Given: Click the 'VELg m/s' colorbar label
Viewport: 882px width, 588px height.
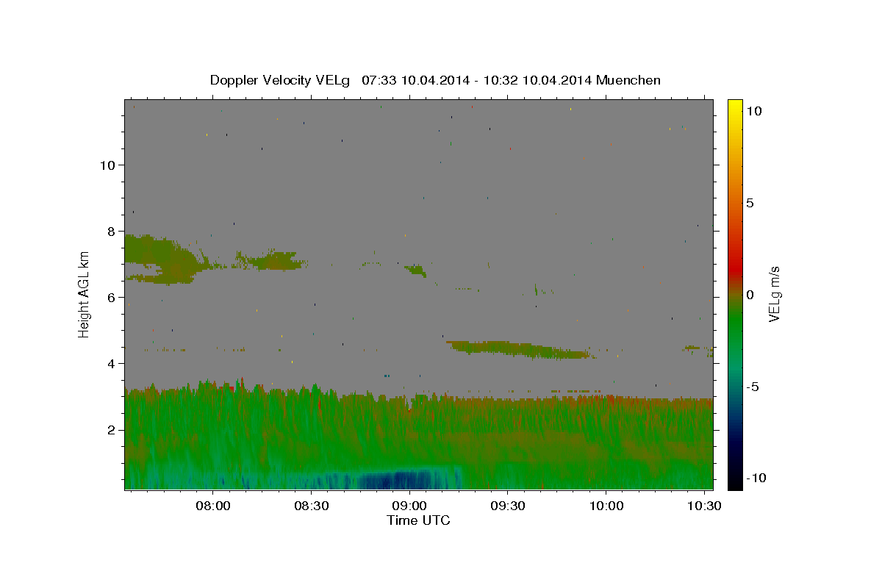Looking at the screenshot, I should pyautogui.click(x=774, y=294).
